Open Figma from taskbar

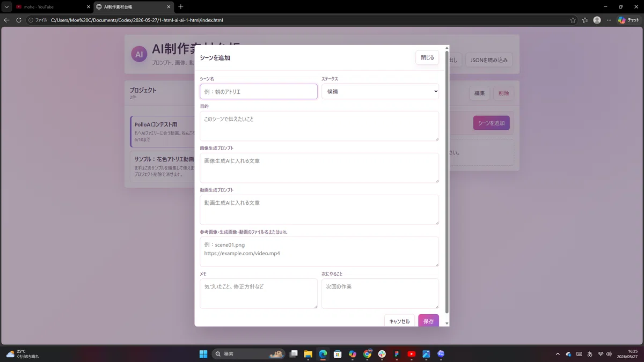tap(397, 354)
